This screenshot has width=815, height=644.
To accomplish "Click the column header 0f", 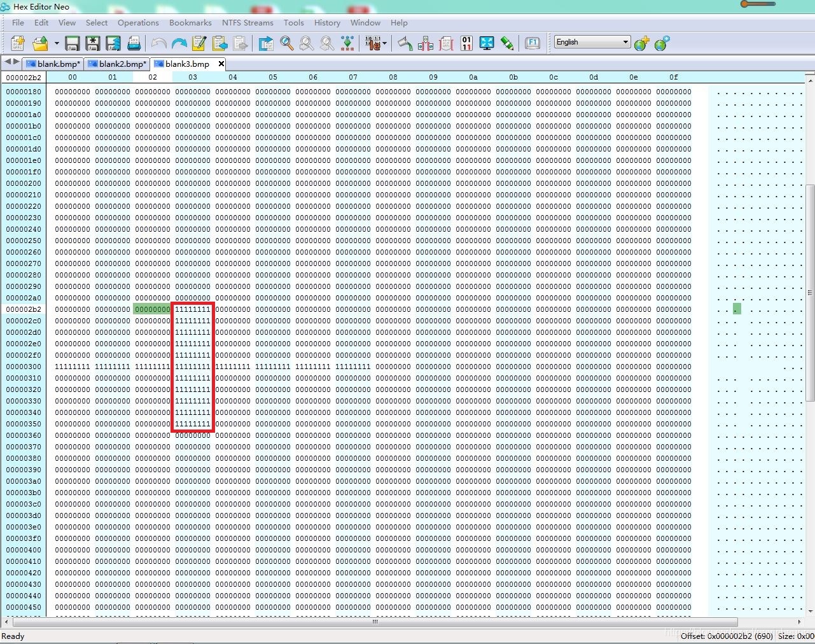I will 673,77.
